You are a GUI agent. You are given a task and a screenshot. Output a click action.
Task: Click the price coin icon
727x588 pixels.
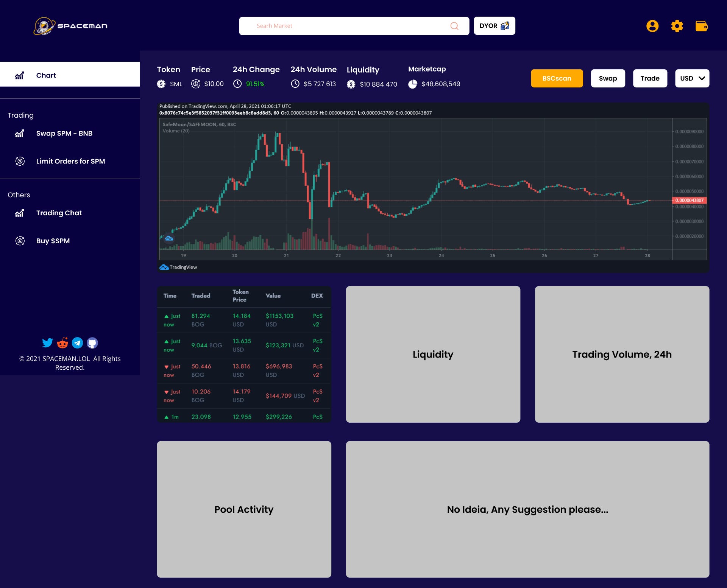coord(196,84)
